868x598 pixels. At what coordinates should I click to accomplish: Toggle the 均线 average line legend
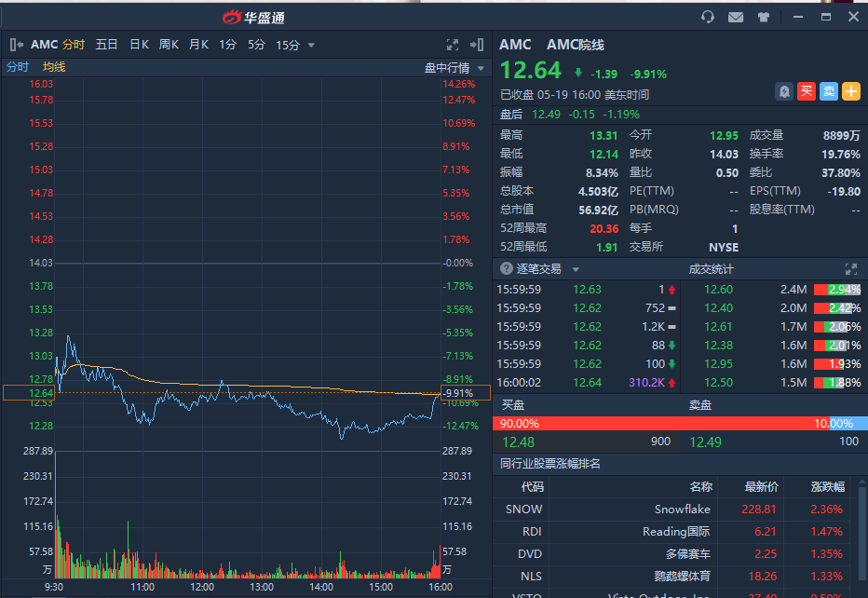point(54,67)
